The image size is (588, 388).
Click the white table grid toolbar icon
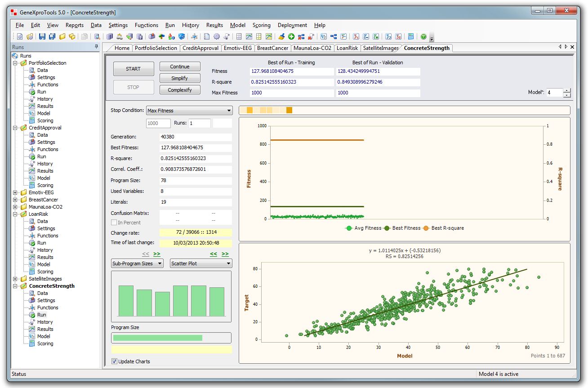coord(239,36)
